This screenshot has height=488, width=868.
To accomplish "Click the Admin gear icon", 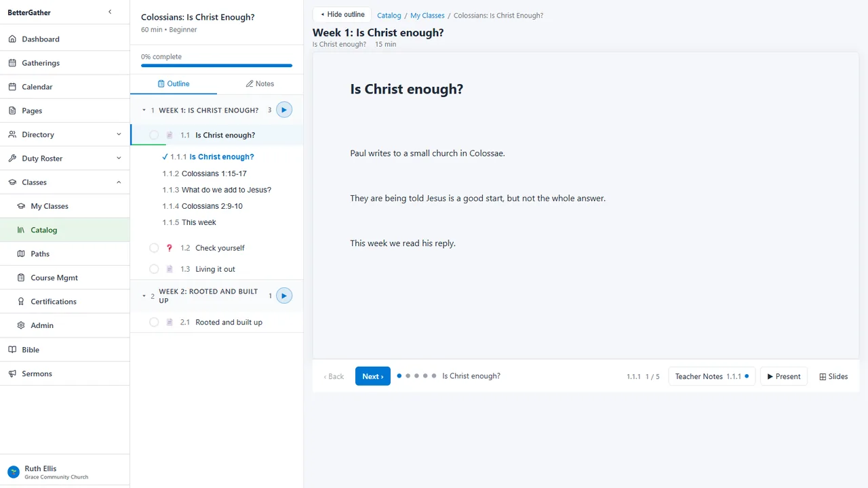I will [x=21, y=325].
